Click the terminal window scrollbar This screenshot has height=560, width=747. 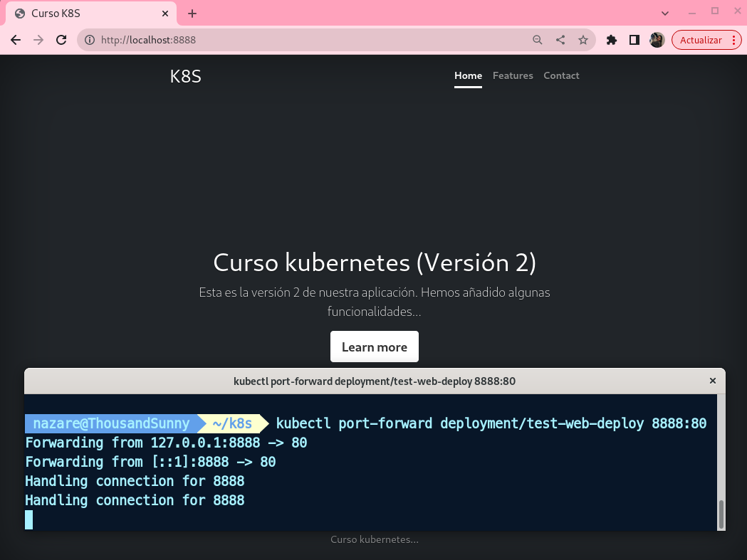721,514
